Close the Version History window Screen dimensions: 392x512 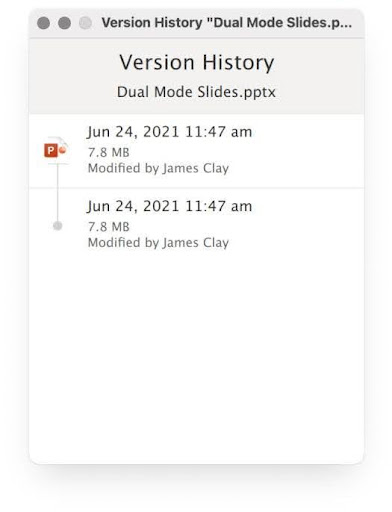44,23
